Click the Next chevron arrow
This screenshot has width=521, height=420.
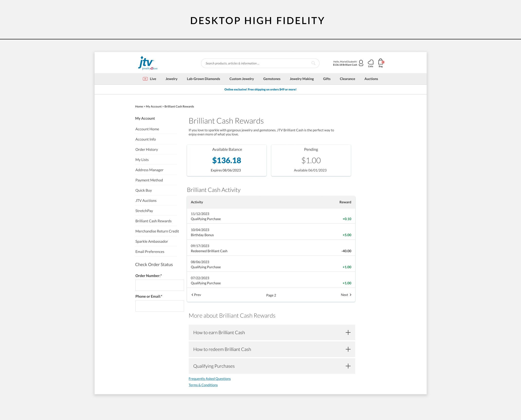click(x=350, y=295)
